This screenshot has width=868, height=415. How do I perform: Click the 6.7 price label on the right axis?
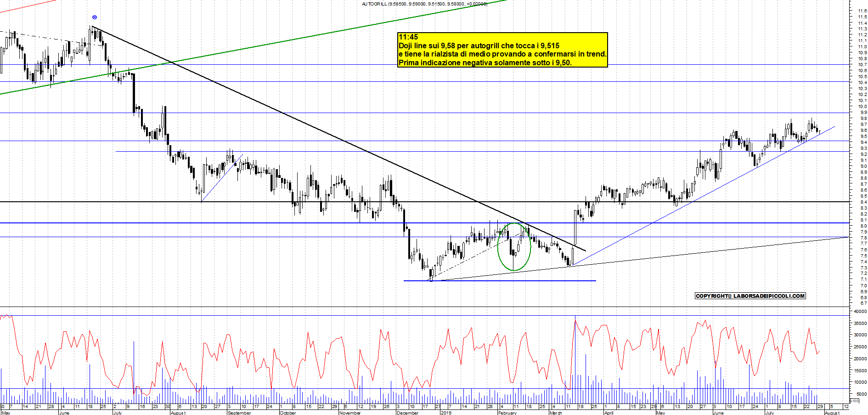863,303
